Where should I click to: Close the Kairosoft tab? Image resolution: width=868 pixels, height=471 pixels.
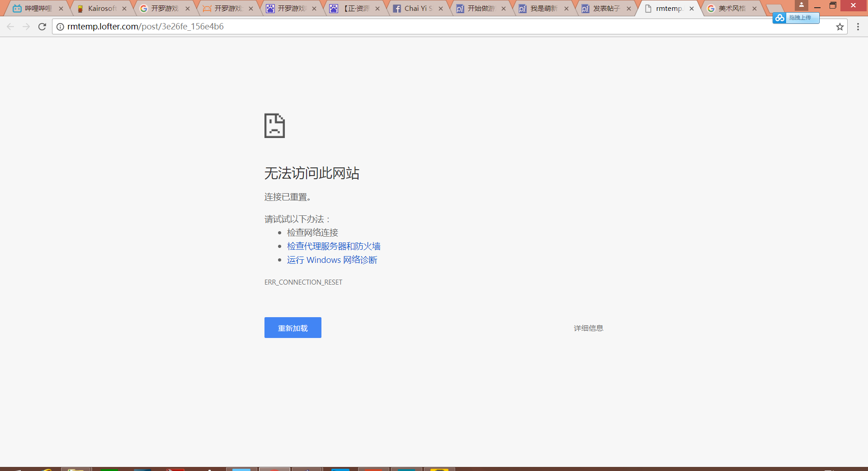[124, 9]
